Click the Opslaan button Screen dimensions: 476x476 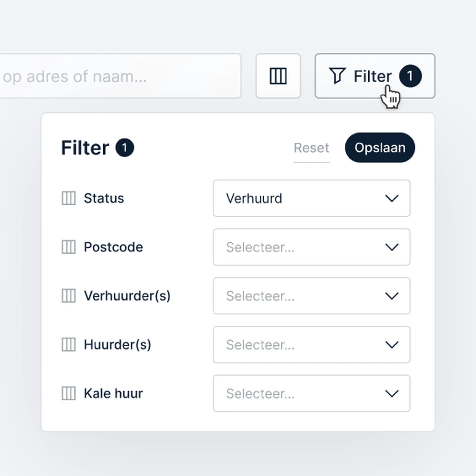click(380, 147)
